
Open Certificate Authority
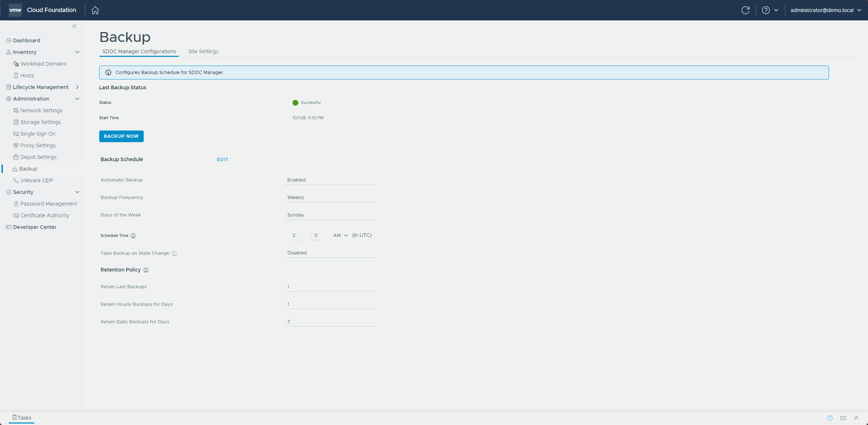point(44,215)
